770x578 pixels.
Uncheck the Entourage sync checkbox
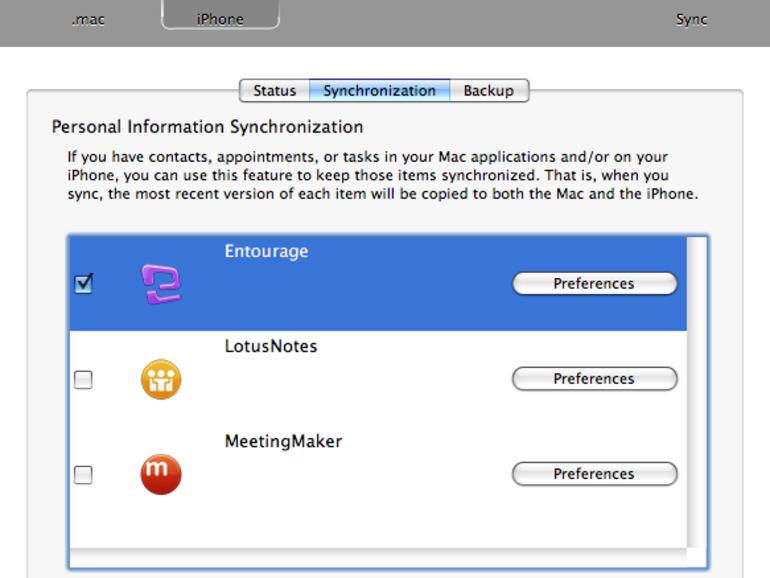pyautogui.click(x=83, y=283)
